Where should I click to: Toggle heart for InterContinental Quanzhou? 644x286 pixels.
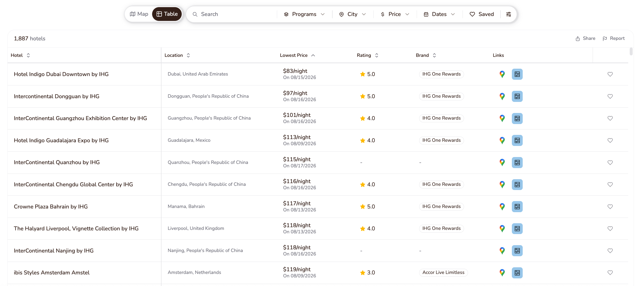tap(610, 162)
